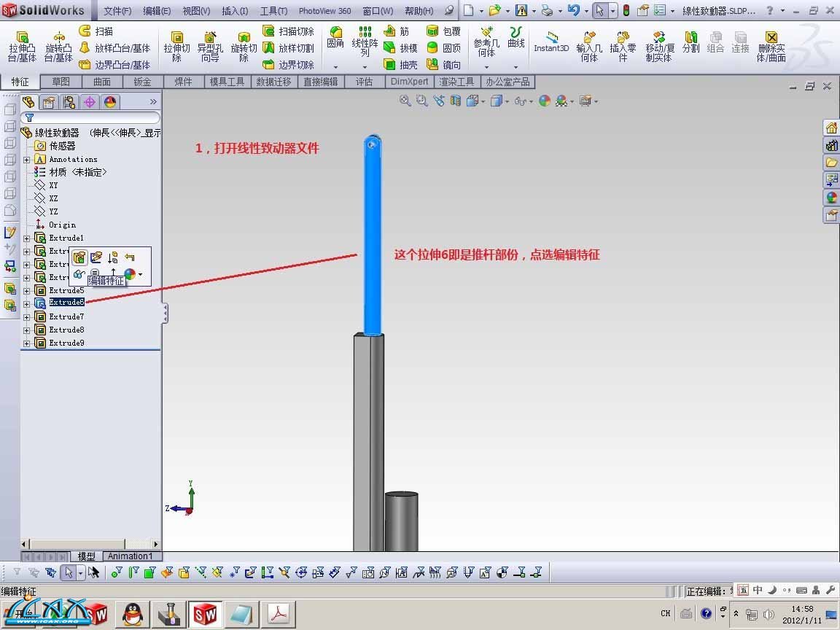Open the QQ penguin app in the taskbar
The image size is (840, 630).
tap(132, 613)
